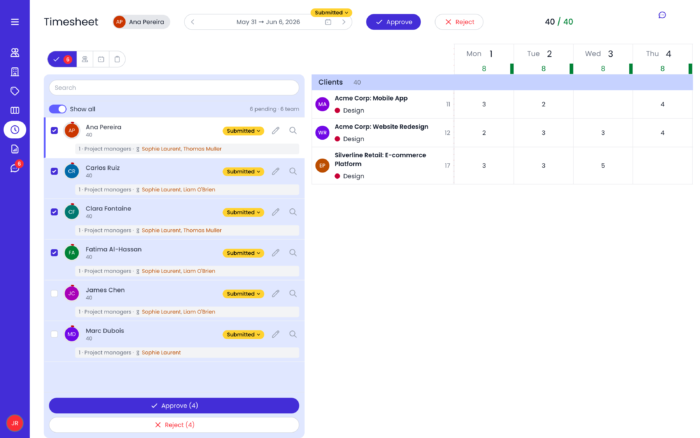Image resolution: width=700 pixels, height=438 pixels.
Task: Click into the Search field
Action: click(174, 88)
